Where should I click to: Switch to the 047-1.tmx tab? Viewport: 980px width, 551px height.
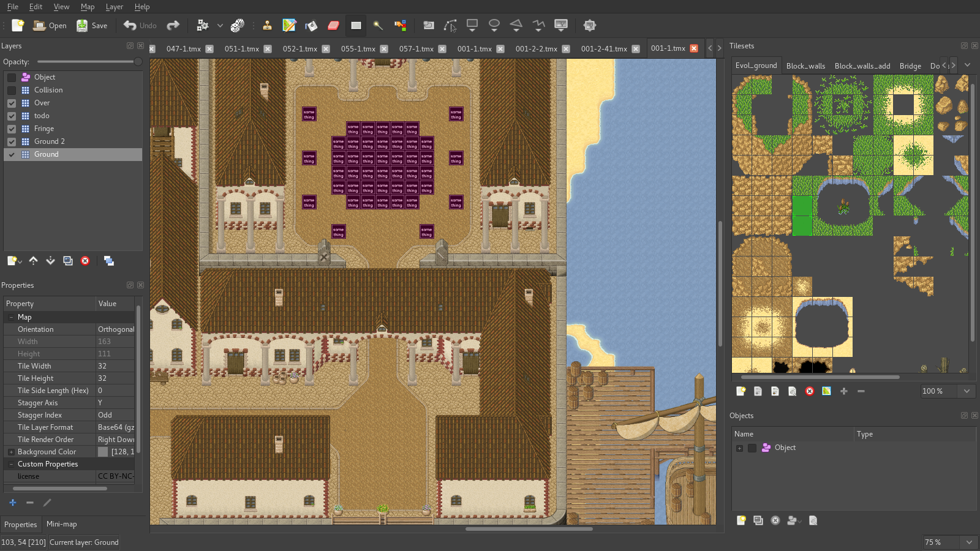tap(183, 48)
